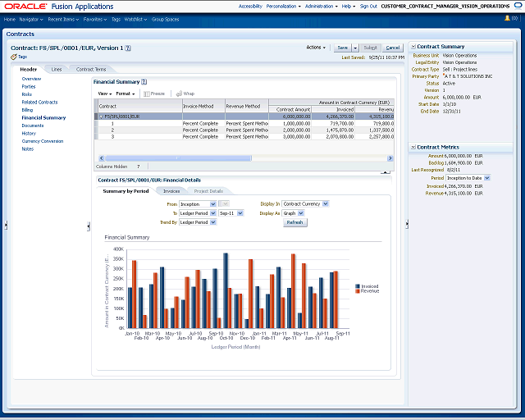Open the Save button dropdown arrow

355,48
